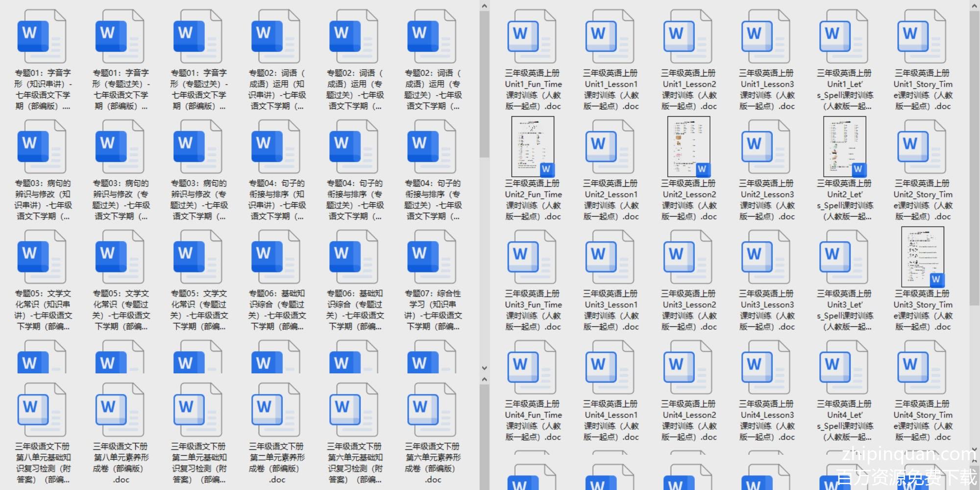Select the 三年级语文下册 第八单元基础知识复习检测 file icon
This screenshot has width=980, height=490.
click(42, 410)
